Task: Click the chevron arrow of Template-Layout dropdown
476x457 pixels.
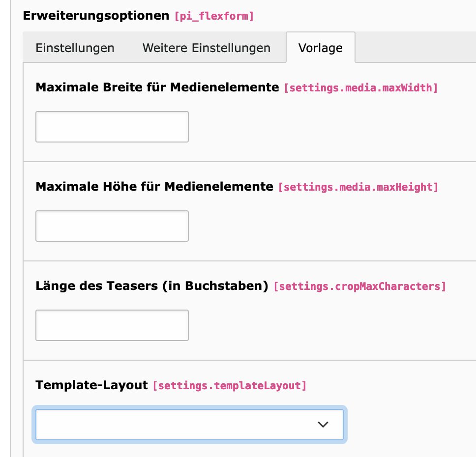Action: pos(323,425)
